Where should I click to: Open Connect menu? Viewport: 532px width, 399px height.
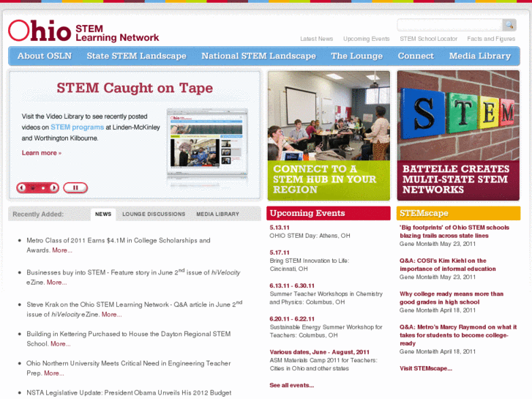(x=416, y=56)
